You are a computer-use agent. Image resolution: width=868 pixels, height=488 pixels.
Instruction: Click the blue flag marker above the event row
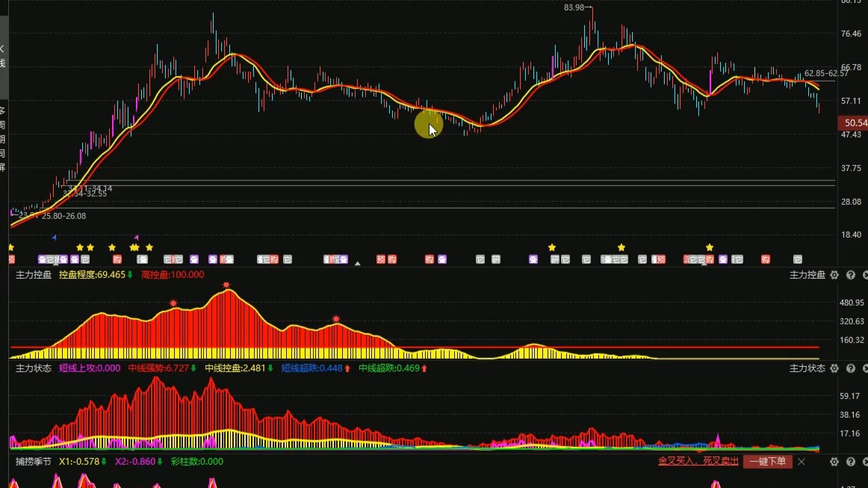55,238
